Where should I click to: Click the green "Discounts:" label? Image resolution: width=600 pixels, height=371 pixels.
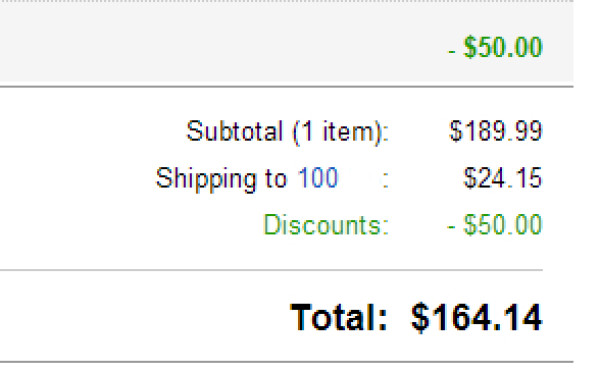click(326, 225)
